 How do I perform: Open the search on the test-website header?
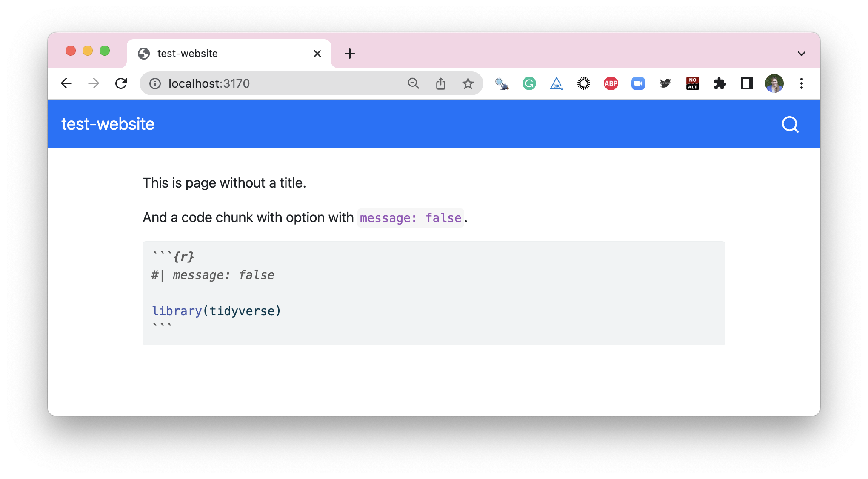coord(790,124)
